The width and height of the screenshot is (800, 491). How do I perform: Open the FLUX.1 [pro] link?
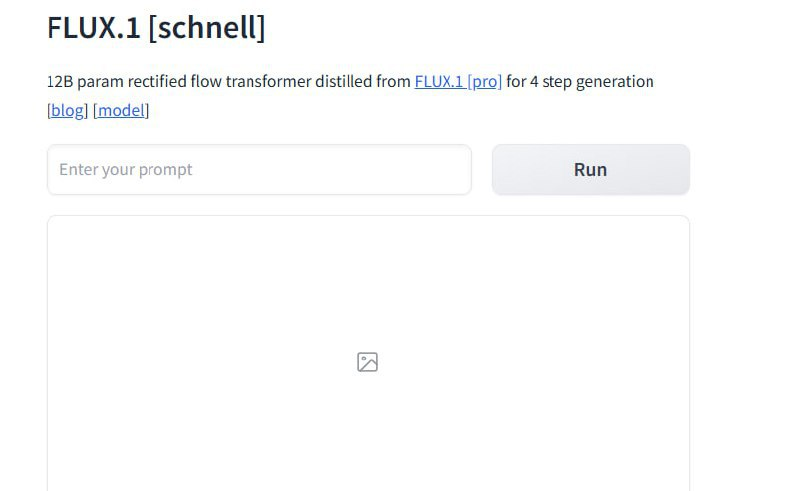(458, 82)
